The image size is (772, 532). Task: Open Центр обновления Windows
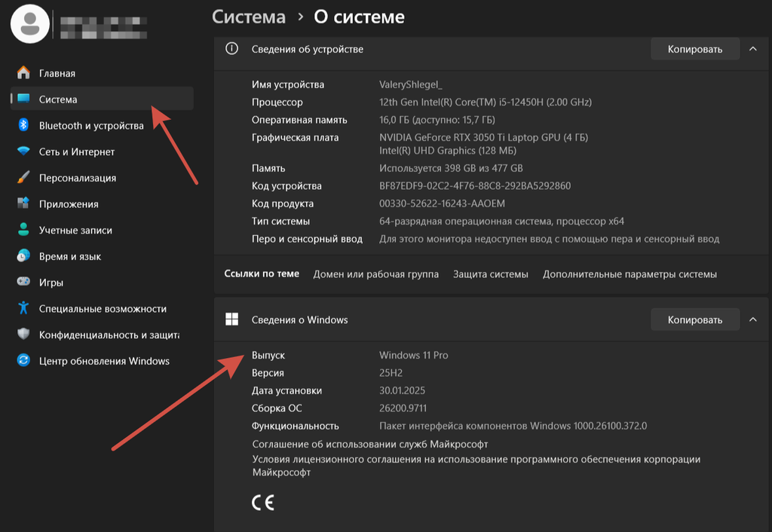102,361
